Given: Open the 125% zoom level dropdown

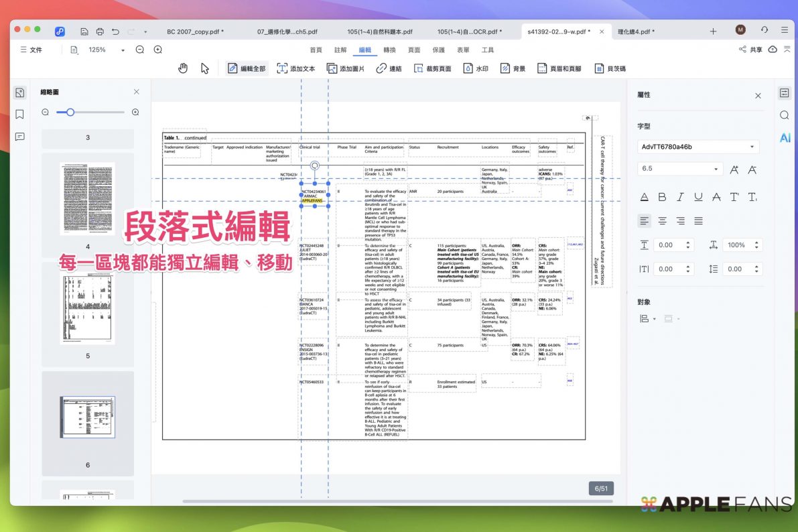Looking at the screenshot, I should [123, 50].
